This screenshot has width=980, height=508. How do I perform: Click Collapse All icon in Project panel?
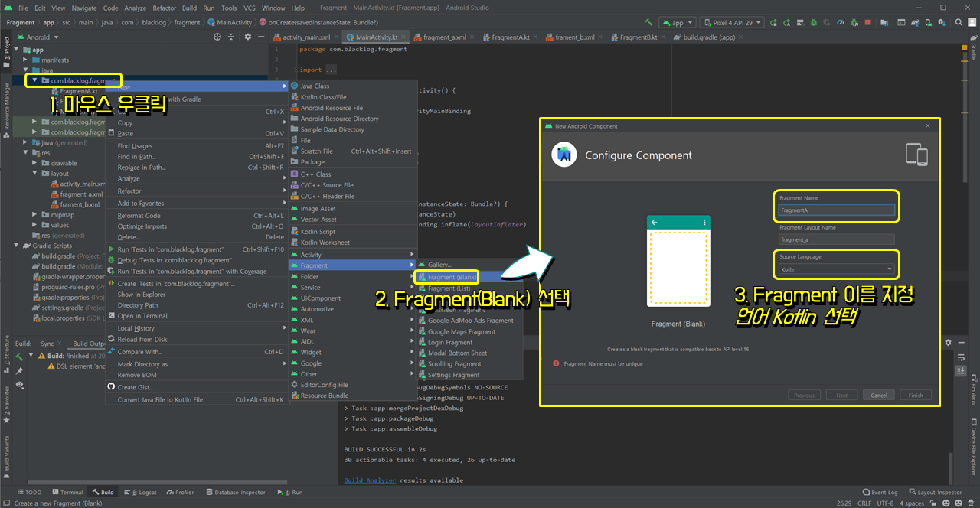point(231,37)
